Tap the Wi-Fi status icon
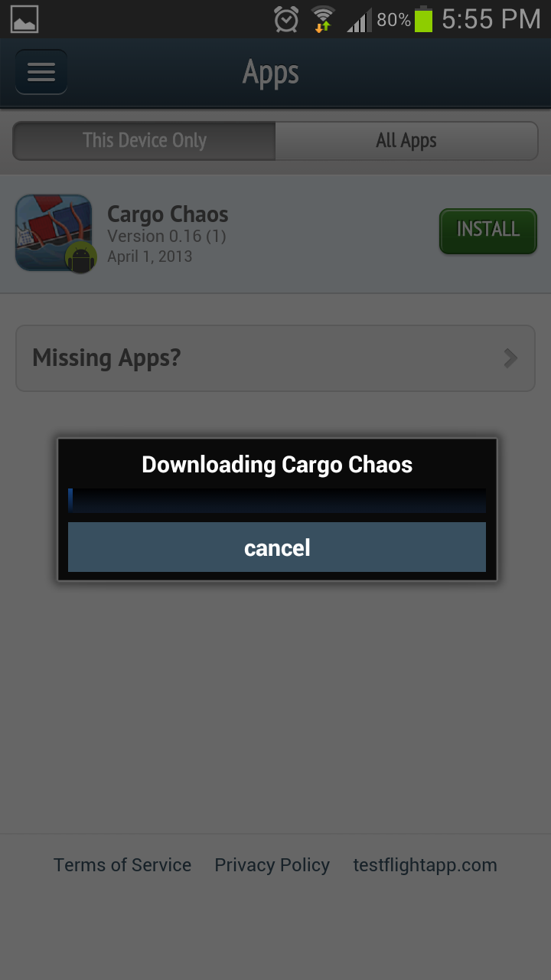Viewport: 551px width, 980px height. coord(324,19)
